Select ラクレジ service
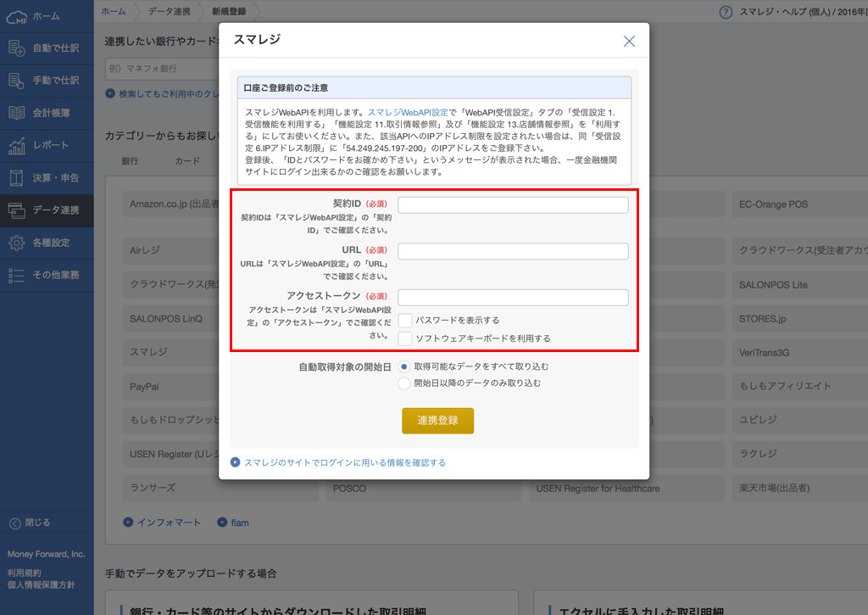The height and width of the screenshot is (615, 868). (x=800, y=454)
